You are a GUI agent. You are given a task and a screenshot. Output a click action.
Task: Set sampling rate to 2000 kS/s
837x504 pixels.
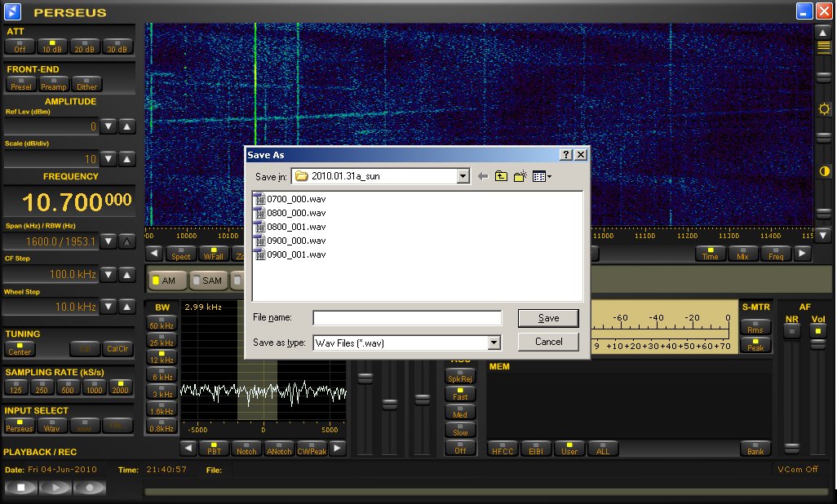[x=120, y=387]
